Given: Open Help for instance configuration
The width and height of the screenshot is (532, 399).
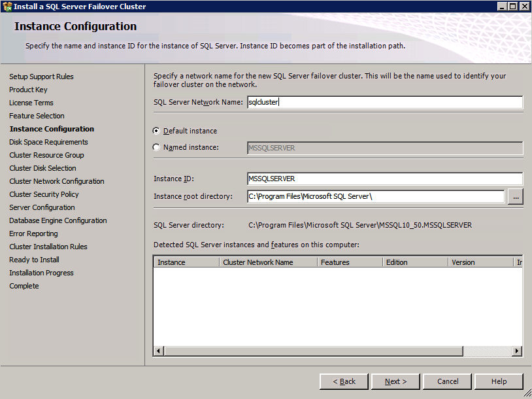Looking at the screenshot, I should pyautogui.click(x=499, y=381).
